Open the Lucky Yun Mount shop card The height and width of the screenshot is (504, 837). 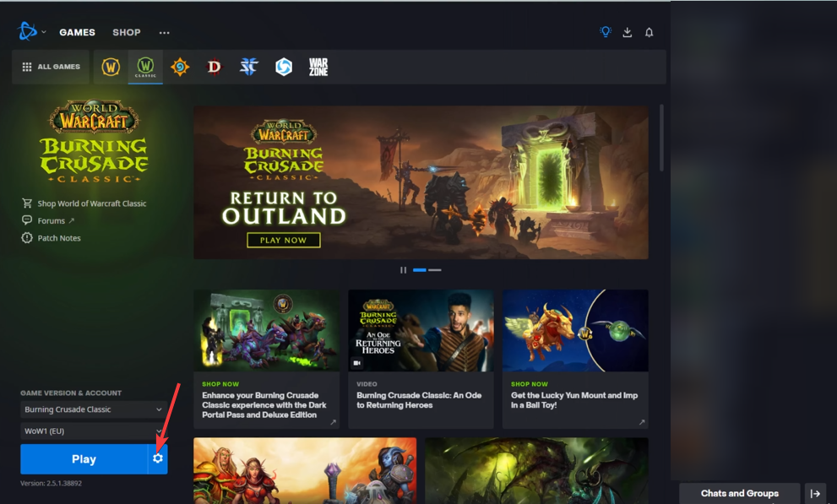pyautogui.click(x=575, y=359)
